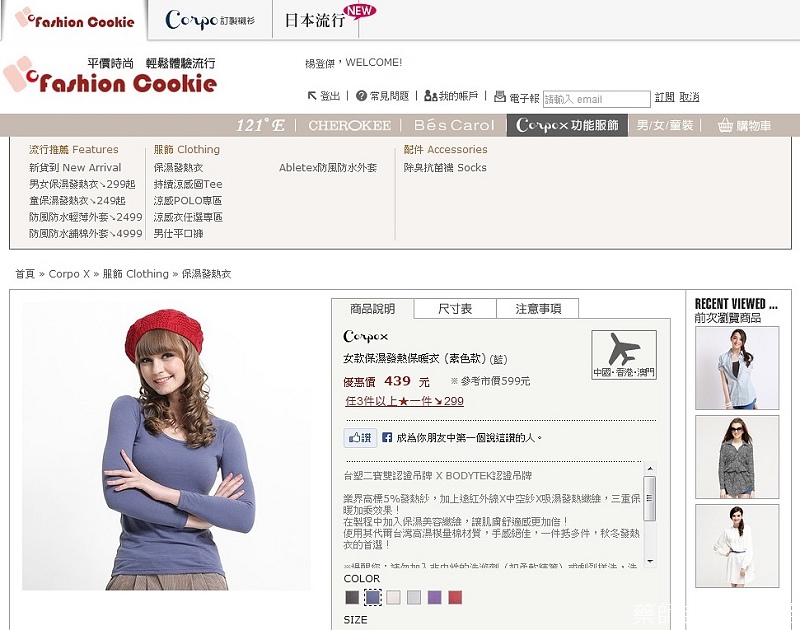The width and height of the screenshot is (800, 630).
Task: Open 童保濕發熱衣 249起 link
Action: [77, 200]
